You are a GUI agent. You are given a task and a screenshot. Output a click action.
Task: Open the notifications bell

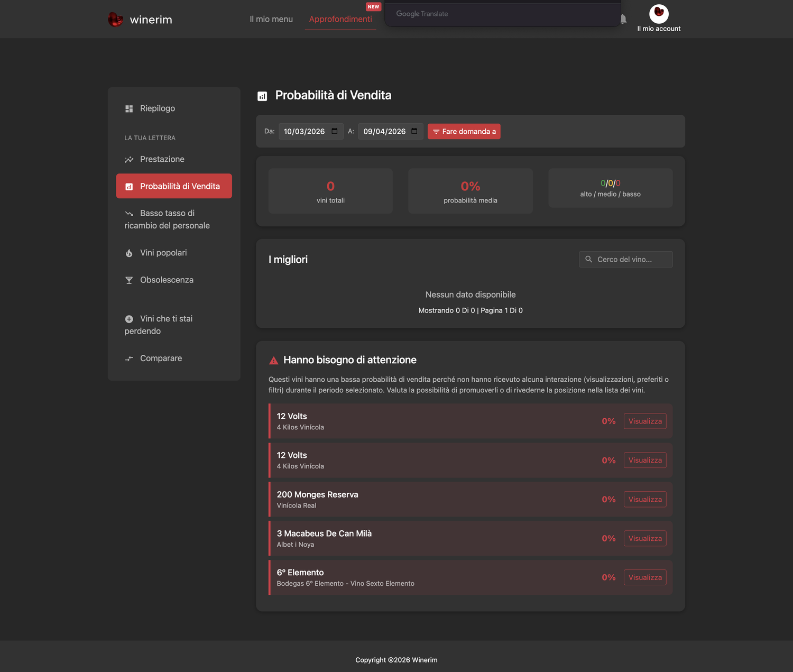(x=623, y=19)
